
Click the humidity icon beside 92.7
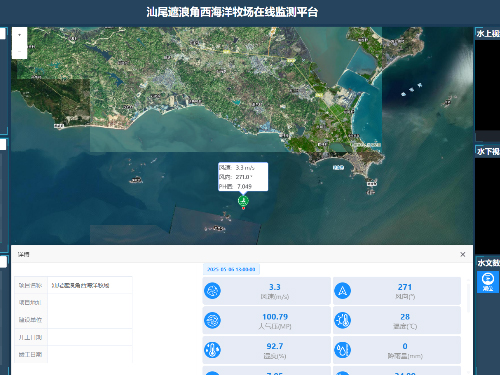[212, 350]
